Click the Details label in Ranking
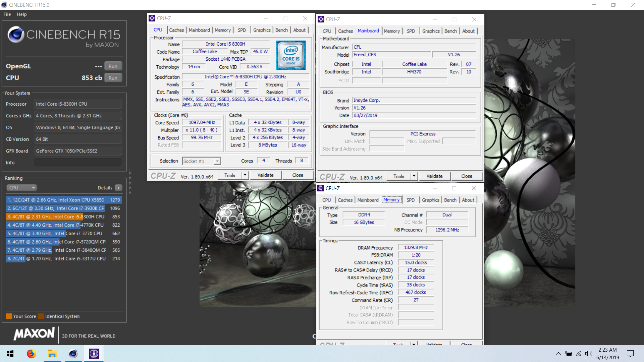644x362 pixels. [x=105, y=188]
